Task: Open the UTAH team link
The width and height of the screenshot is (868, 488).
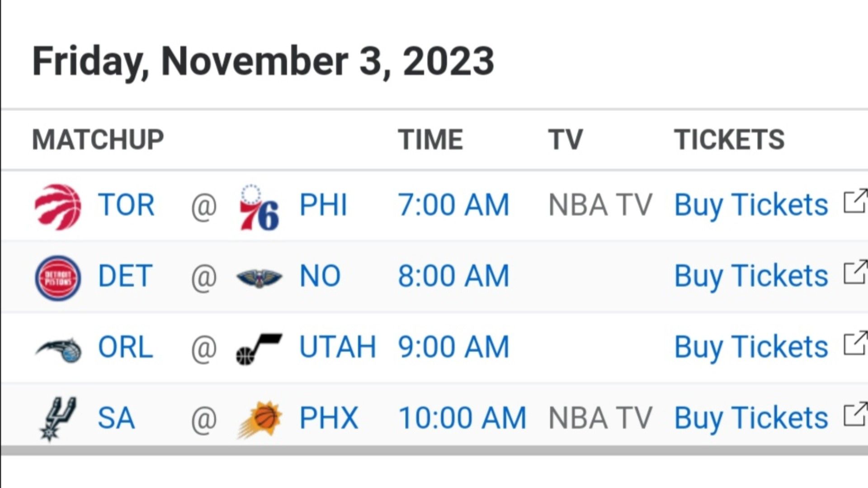Action: click(337, 347)
